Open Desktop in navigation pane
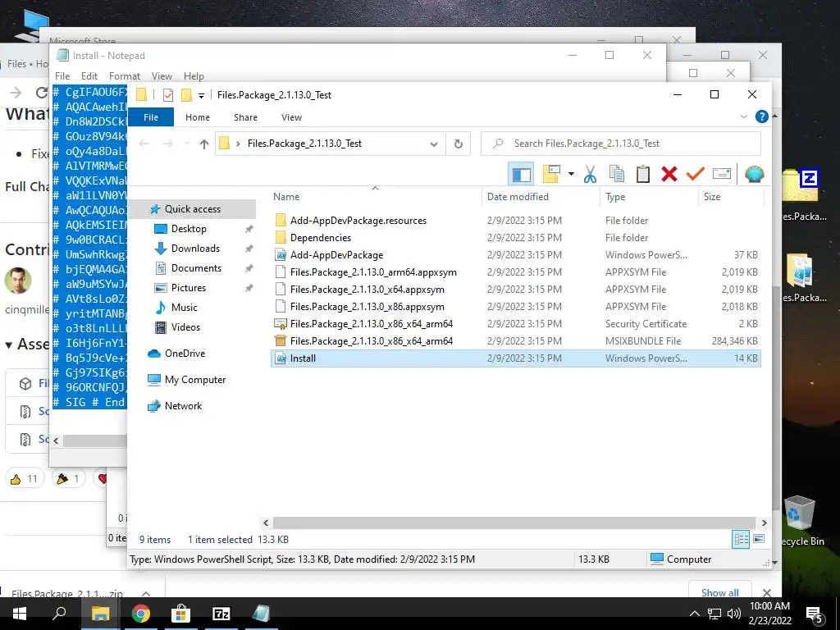The image size is (840, 630). pos(189,229)
